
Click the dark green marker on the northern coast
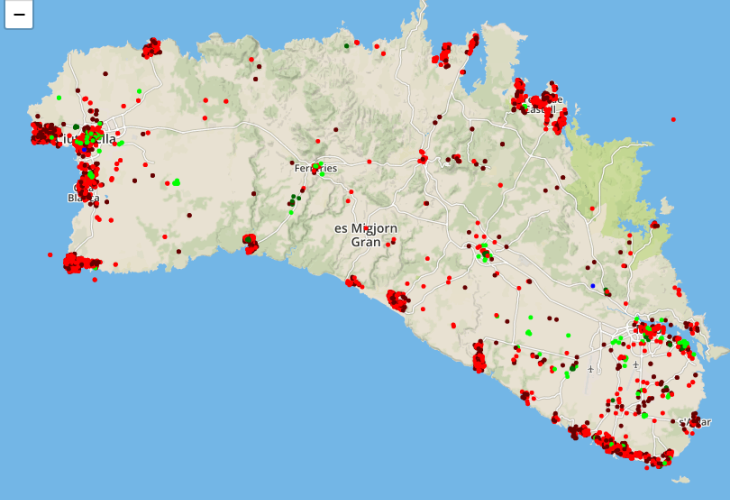pyautogui.click(x=347, y=45)
